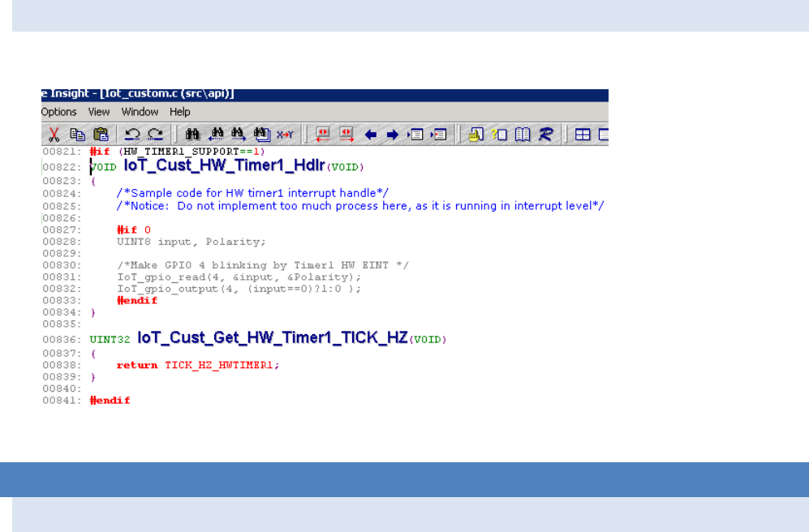Open Search with the plain binoculars icon

click(192, 135)
